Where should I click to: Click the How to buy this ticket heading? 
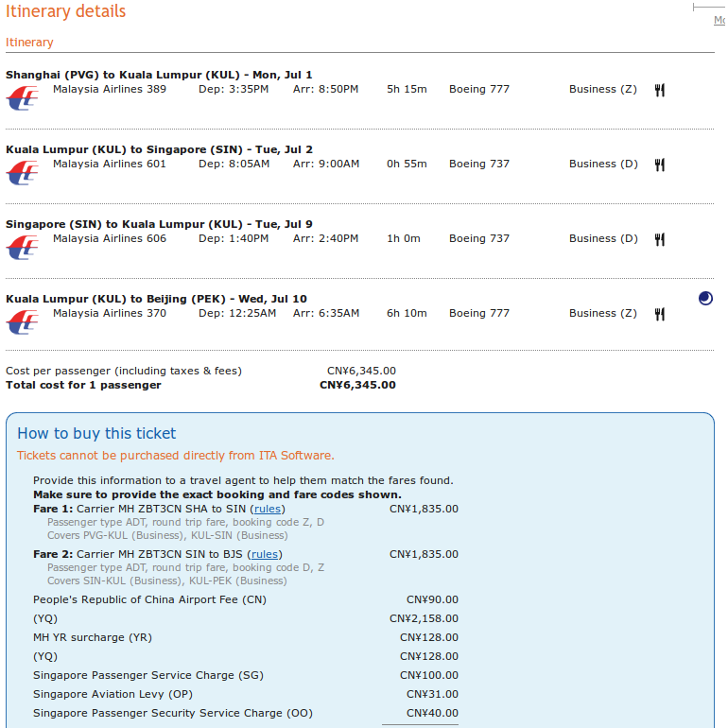[96, 433]
